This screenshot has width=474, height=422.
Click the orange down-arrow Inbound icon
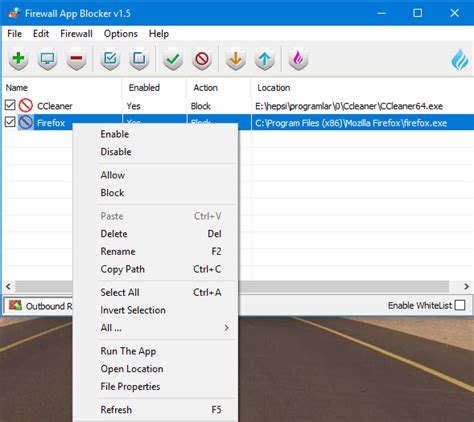click(236, 59)
